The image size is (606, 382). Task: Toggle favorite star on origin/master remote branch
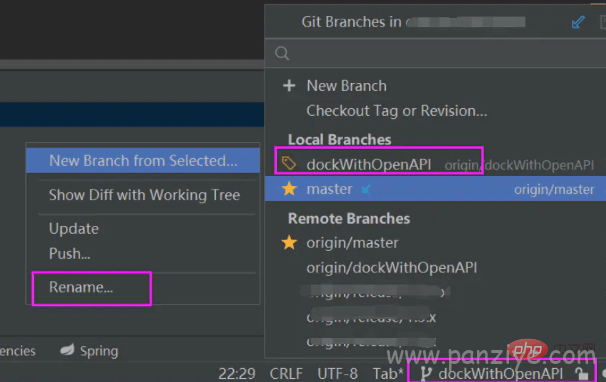click(289, 243)
